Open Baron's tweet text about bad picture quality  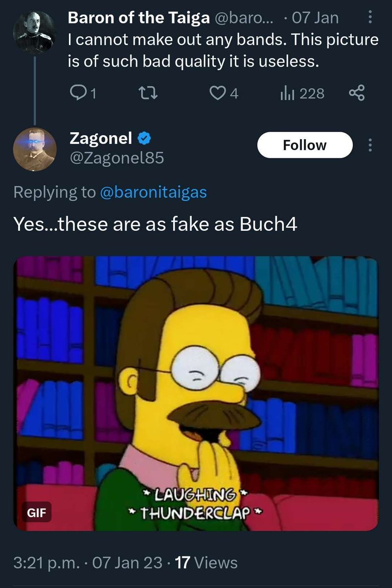tap(223, 50)
